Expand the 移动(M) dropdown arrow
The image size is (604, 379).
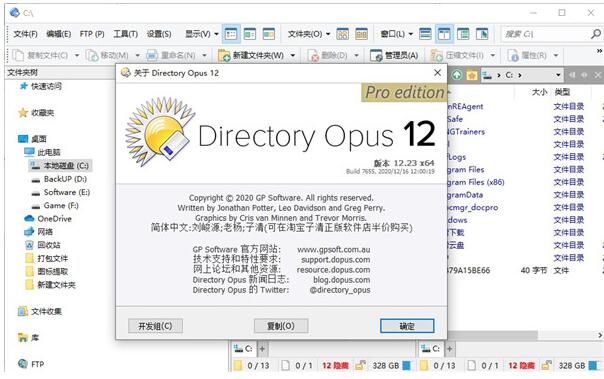(x=138, y=56)
